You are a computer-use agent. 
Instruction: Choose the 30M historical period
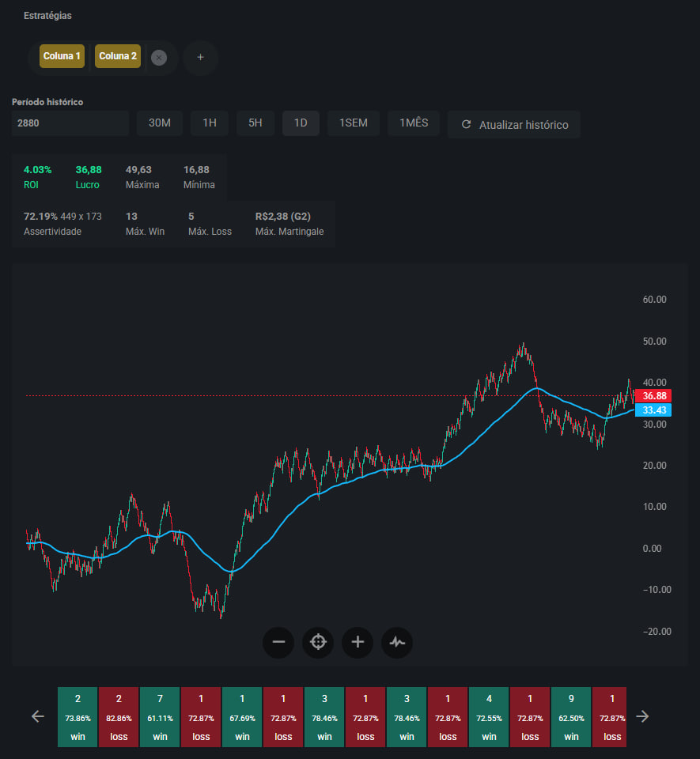tap(160, 123)
